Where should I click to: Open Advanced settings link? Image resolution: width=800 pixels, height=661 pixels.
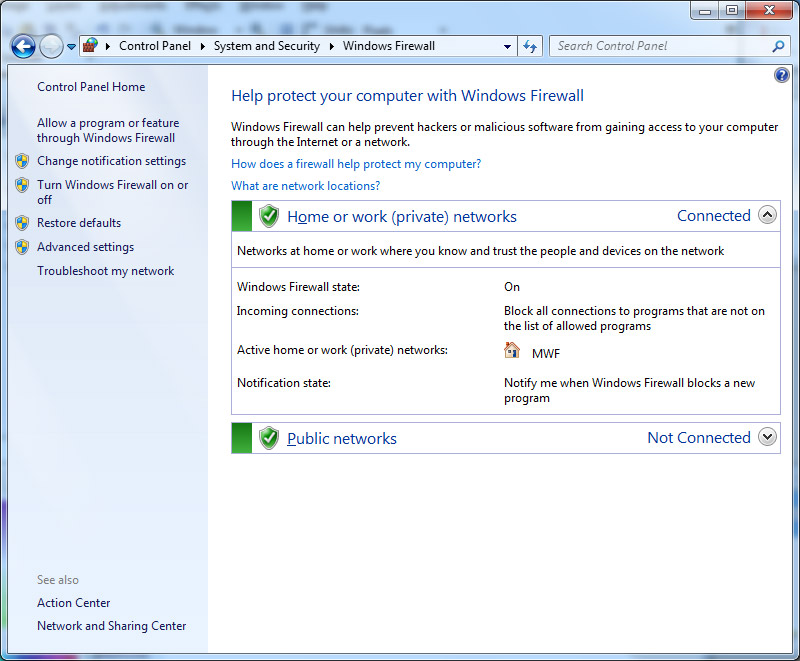tap(85, 247)
